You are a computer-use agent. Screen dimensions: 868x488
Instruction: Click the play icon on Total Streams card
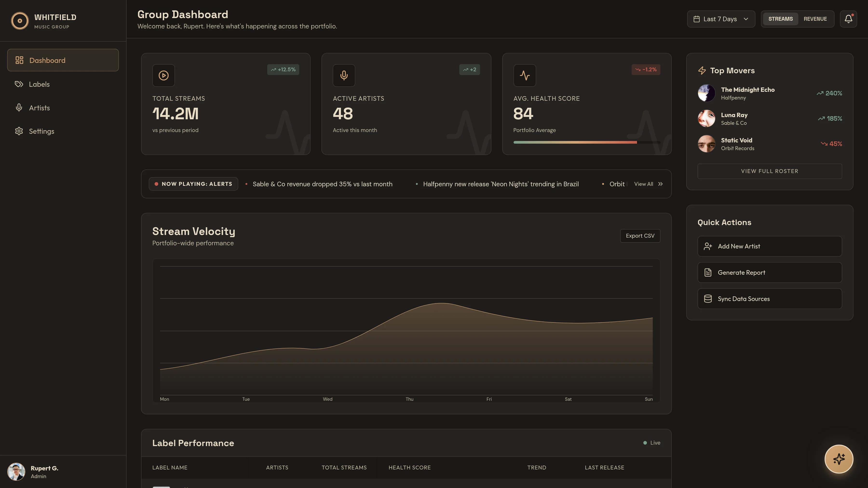click(x=163, y=75)
